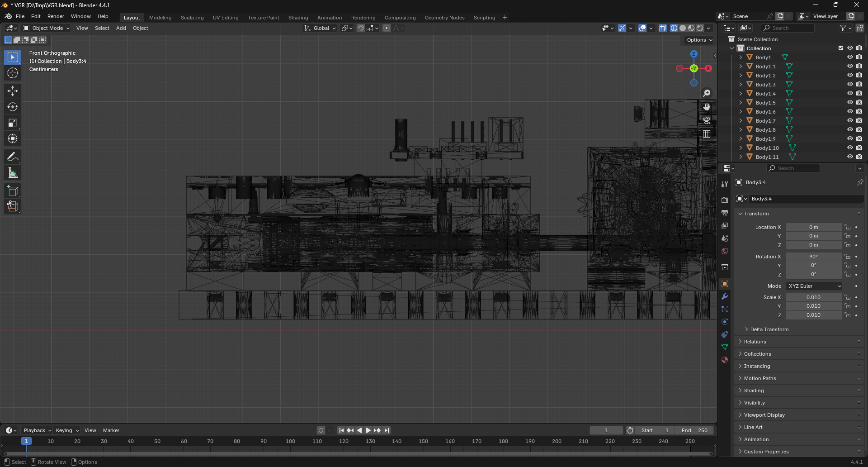Hide Body1:3 in the viewport
Viewport: 868px width, 467px height.
tap(850, 84)
